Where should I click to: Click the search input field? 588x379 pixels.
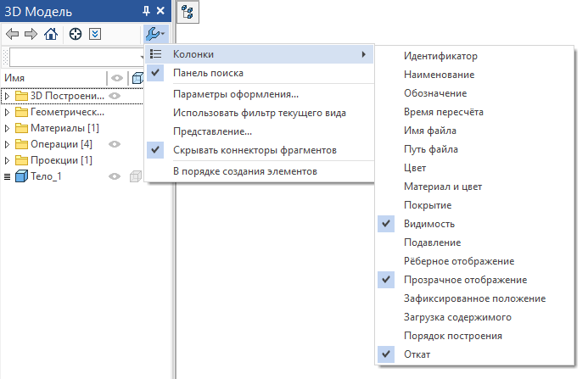[x=72, y=57]
